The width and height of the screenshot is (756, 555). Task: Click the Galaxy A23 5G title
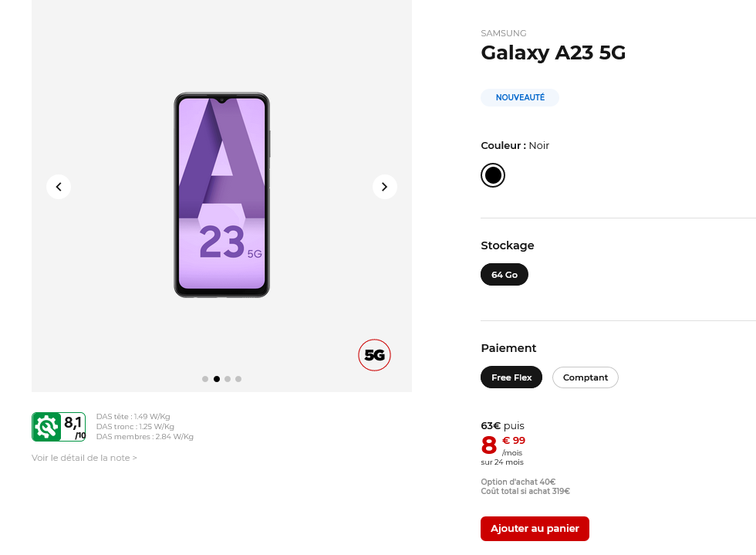553,52
